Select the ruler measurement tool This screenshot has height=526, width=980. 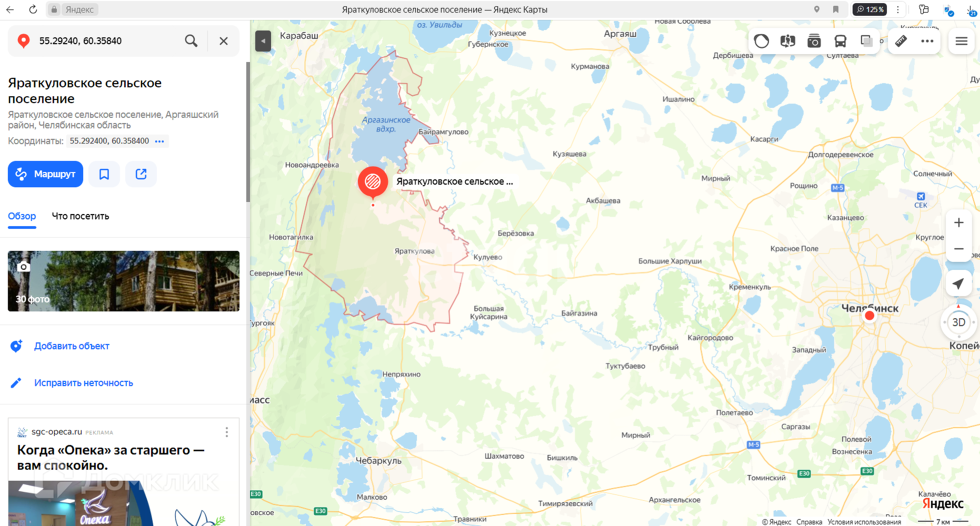901,41
